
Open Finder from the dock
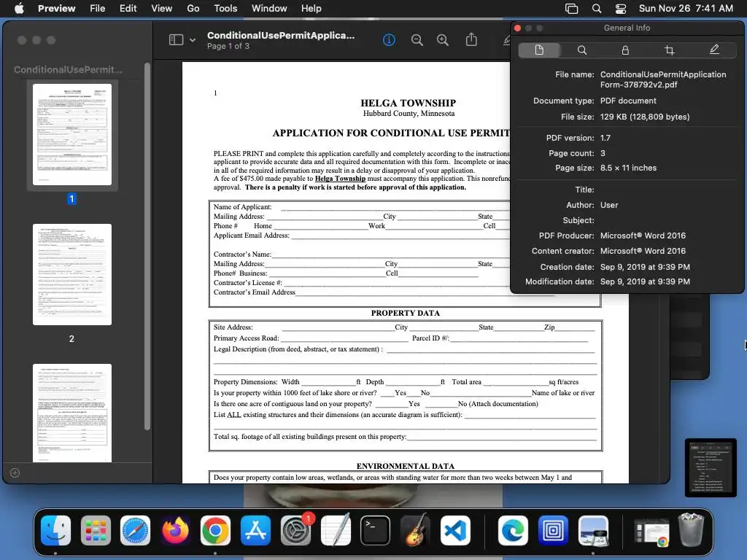click(x=55, y=530)
